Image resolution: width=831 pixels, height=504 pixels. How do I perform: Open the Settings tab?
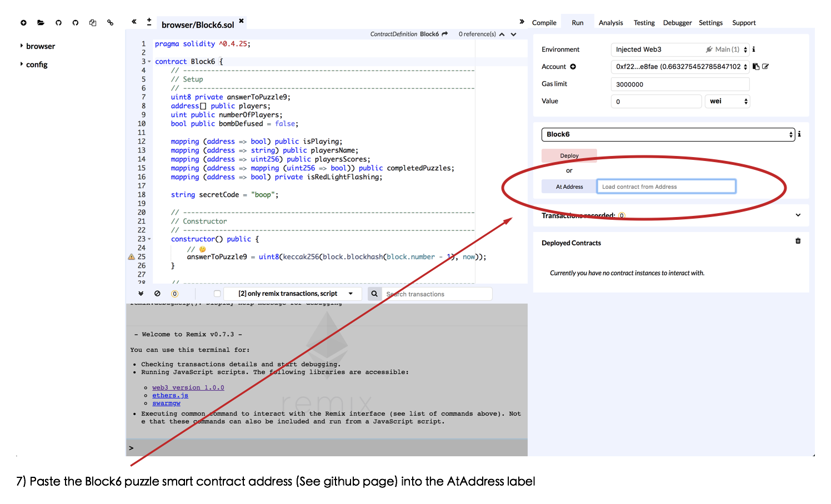(x=711, y=23)
